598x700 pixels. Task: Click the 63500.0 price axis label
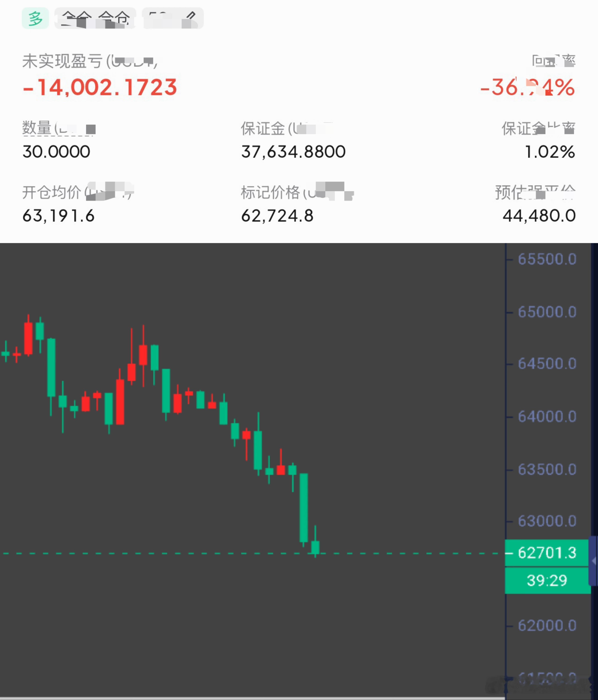(x=547, y=469)
